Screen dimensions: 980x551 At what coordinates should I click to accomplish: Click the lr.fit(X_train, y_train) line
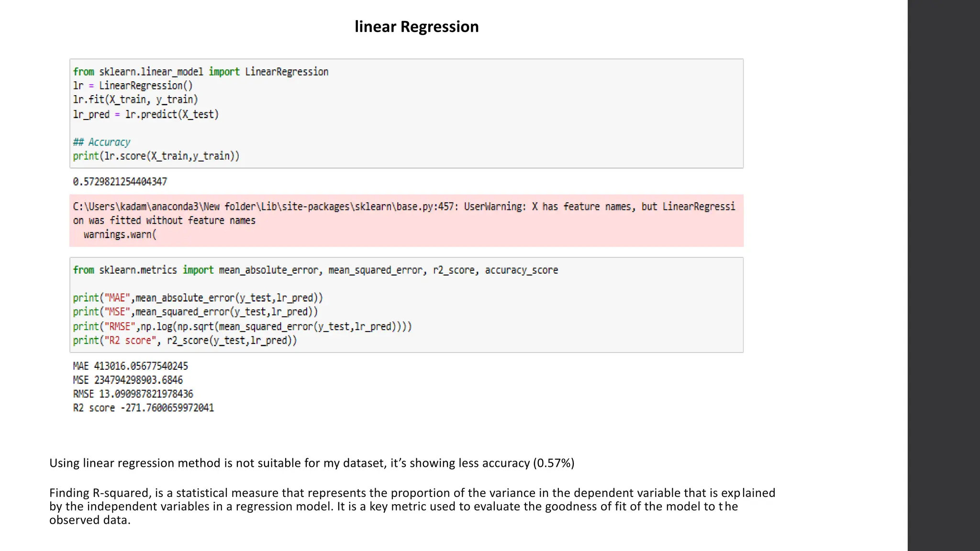pyautogui.click(x=135, y=99)
